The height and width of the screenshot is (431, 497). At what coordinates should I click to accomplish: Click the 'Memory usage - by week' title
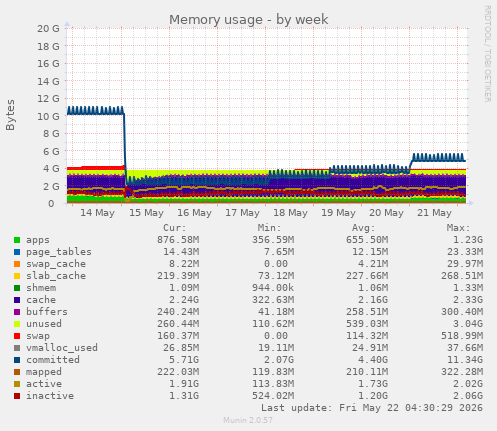click(x=249, y=20)
